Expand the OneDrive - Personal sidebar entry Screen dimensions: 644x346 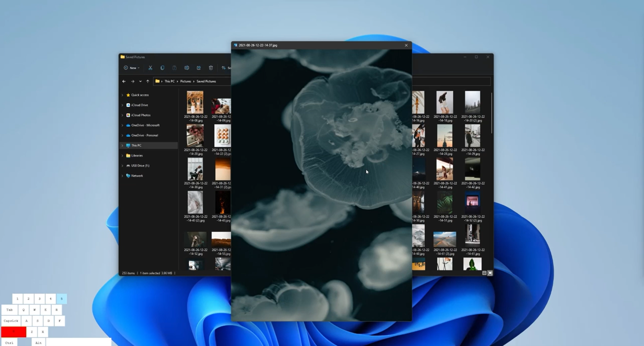coord(122,135)
